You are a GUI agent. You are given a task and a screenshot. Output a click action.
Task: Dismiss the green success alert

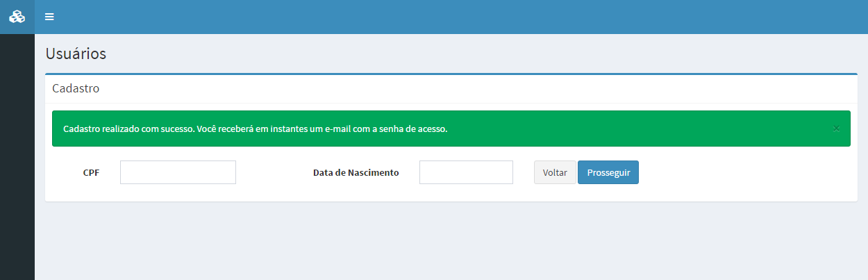pyautogui.click(x=836, y=129)
